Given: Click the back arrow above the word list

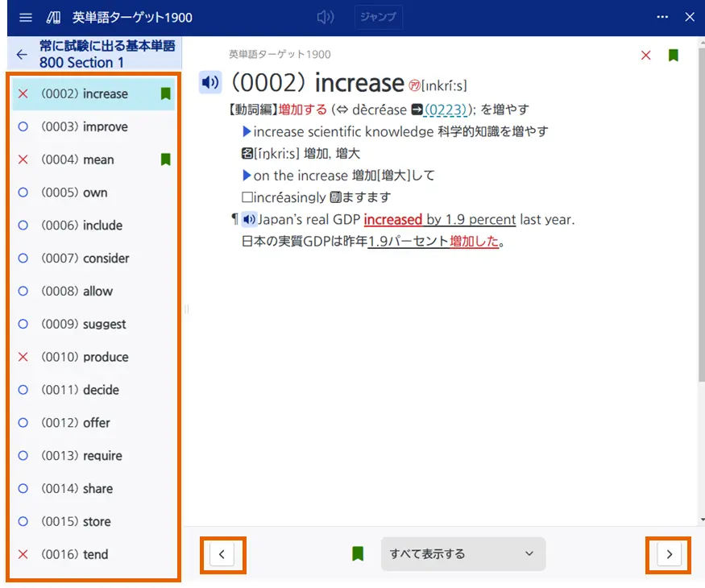Looking at the screenshot, I should [x=22, y=56].
